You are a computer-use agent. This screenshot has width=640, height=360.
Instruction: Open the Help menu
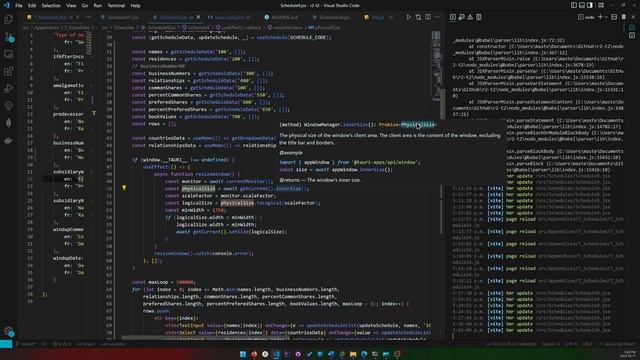coord(136,6)
